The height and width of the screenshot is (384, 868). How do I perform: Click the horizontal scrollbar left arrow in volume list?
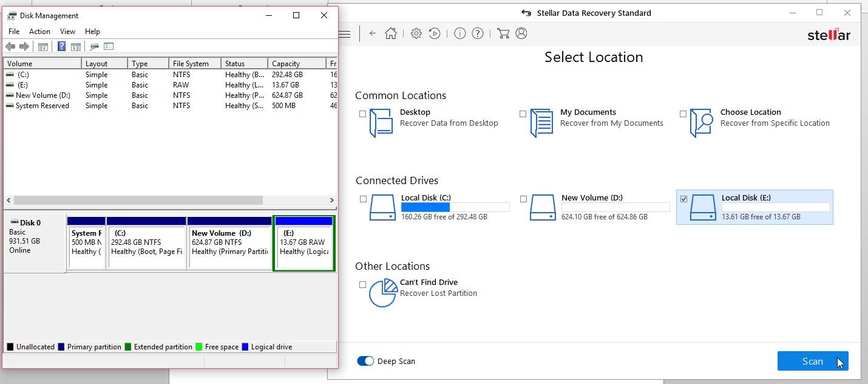[x=8, y=200]
